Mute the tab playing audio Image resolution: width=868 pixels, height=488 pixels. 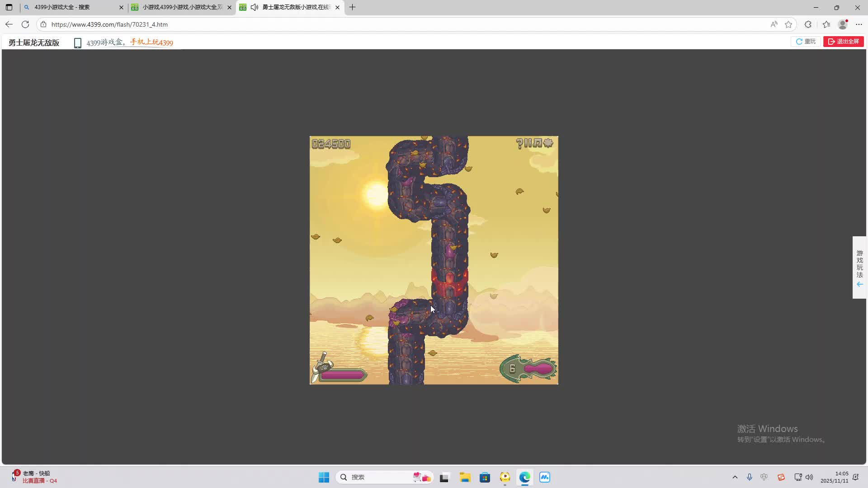(x=255, y=7)
